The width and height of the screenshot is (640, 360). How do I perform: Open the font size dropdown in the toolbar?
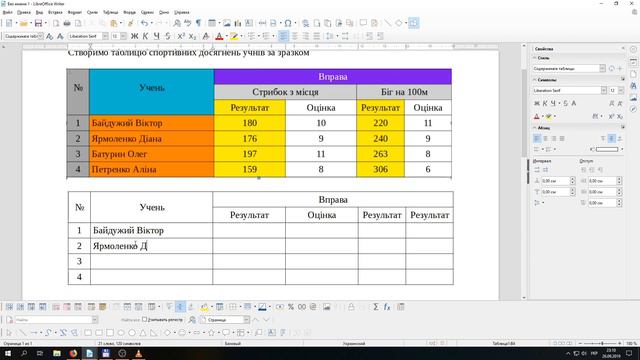tap(123, 36)
